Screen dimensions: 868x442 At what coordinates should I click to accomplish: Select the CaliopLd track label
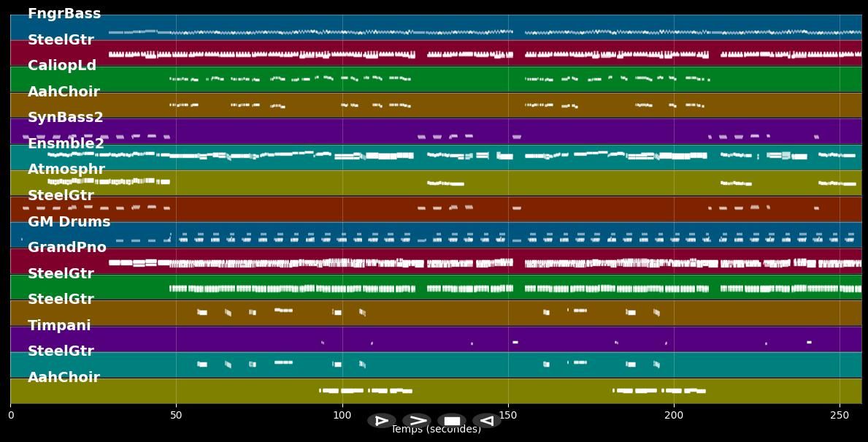(62, 66)
